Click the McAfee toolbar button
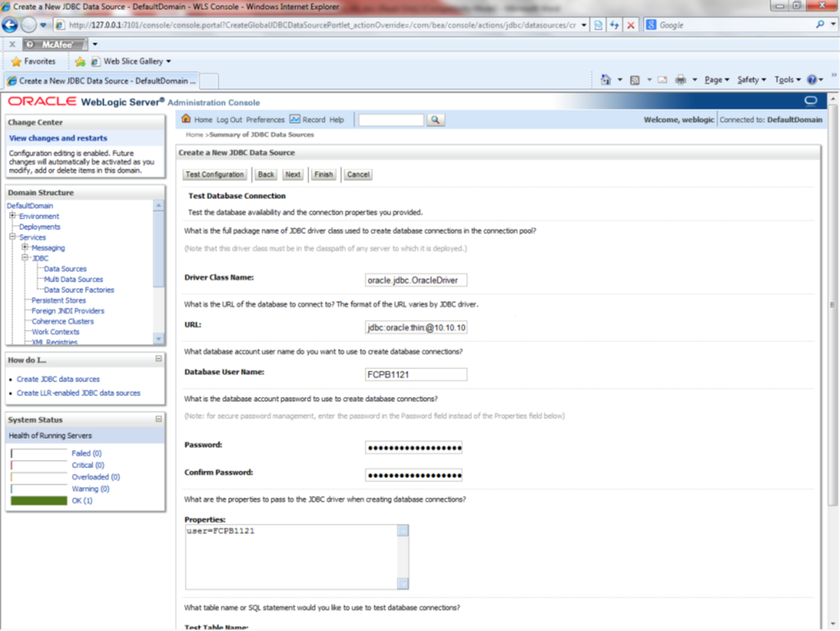Viewport: 840px width, 631px height. click(x=55, y=44)
